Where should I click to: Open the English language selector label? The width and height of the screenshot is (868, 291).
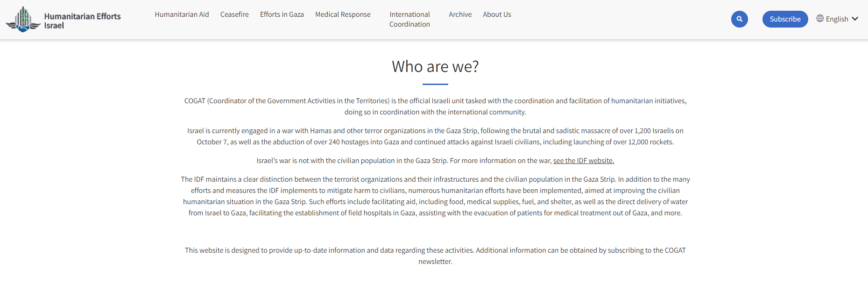click(x=837, y=19)
